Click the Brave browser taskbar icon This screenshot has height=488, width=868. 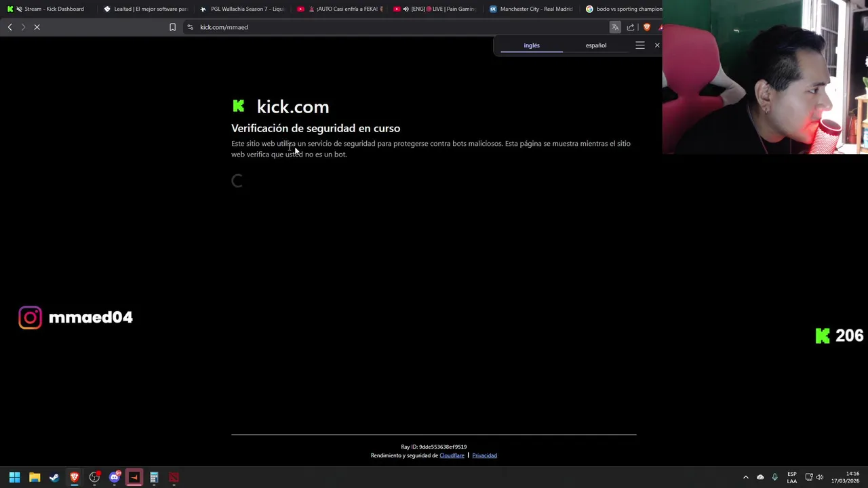point(75,477)
